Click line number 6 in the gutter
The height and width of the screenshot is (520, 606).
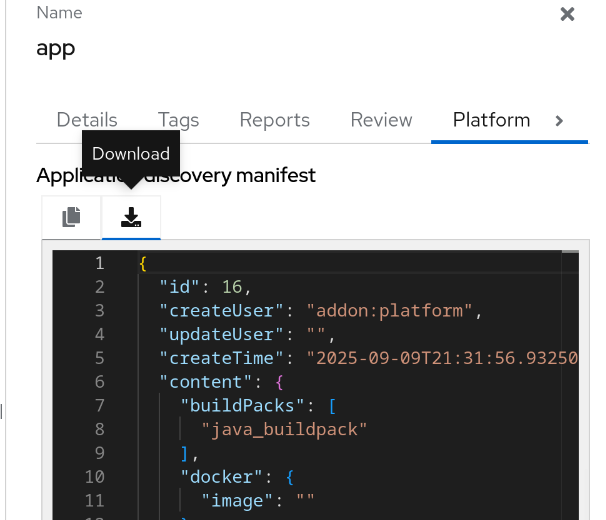coord(99,382)
